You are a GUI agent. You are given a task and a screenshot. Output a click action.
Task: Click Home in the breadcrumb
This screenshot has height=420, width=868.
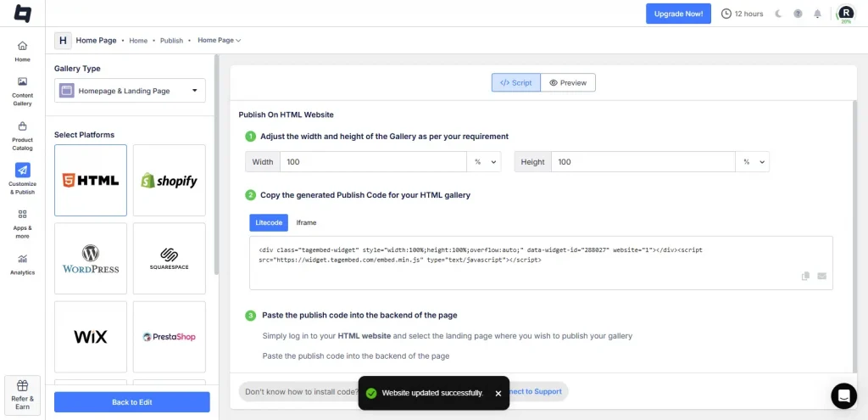[138, 41]
